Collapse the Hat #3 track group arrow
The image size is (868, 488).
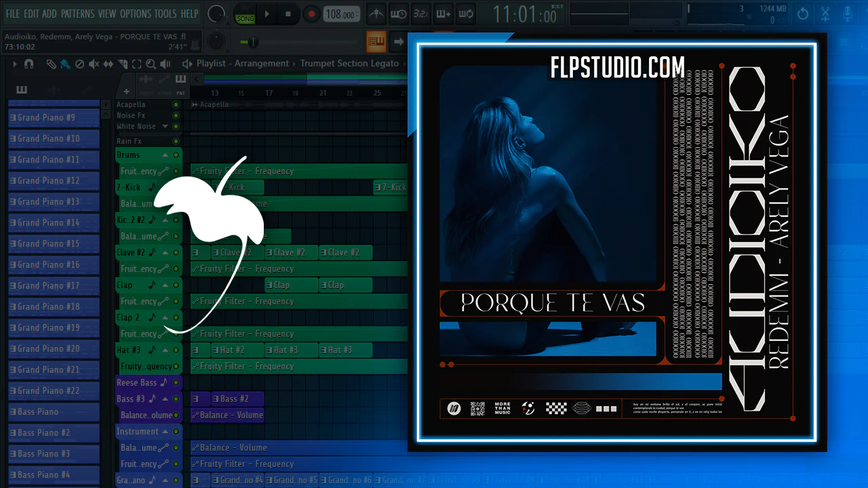[x=164, y=350]
